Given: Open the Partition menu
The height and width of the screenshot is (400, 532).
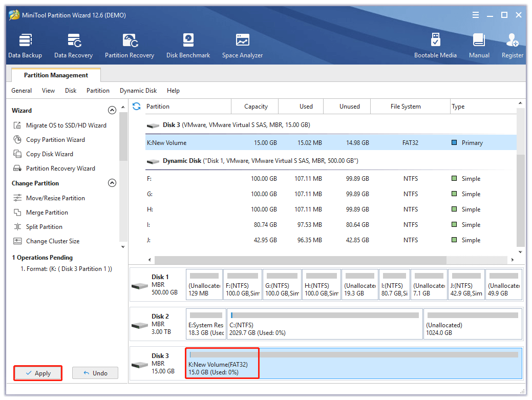Looking at the screenshot, I should tap(98, 91).
